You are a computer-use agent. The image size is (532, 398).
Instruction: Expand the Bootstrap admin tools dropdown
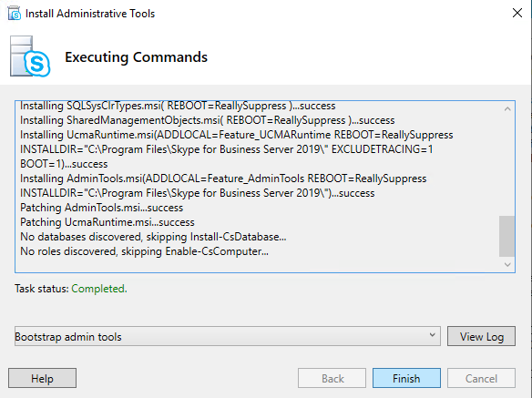pos(228,336)
